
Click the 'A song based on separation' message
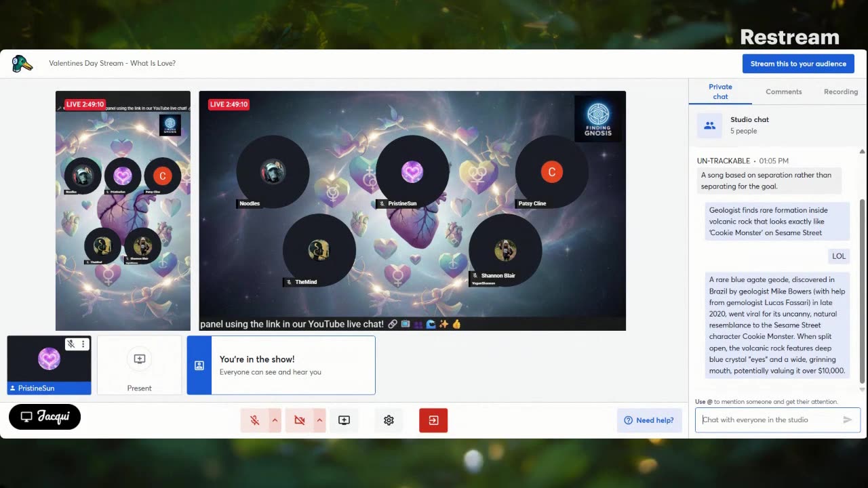coord(769,180)
